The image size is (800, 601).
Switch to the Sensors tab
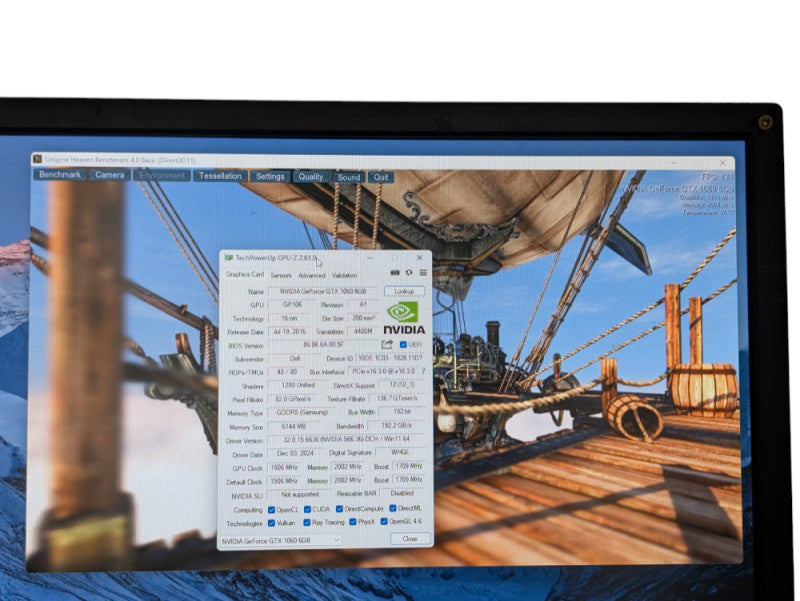click(x=281, y=276)
